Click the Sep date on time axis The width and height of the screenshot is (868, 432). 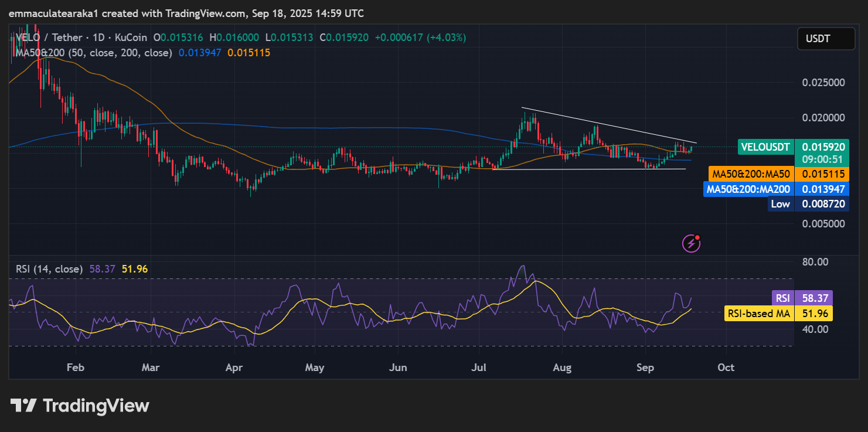click(x=645, y=368)
